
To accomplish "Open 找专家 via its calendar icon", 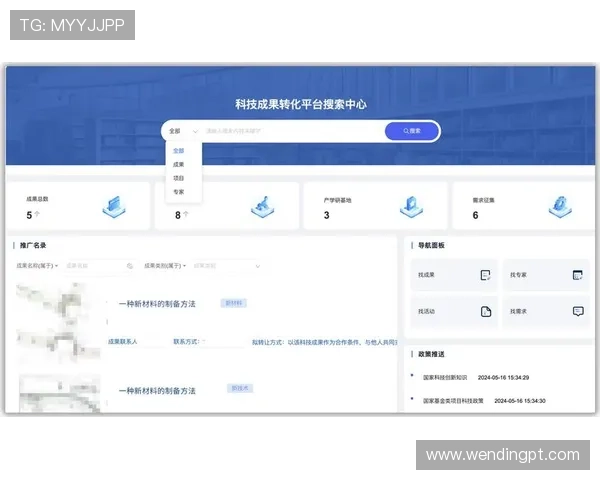I will pos(578,275).
